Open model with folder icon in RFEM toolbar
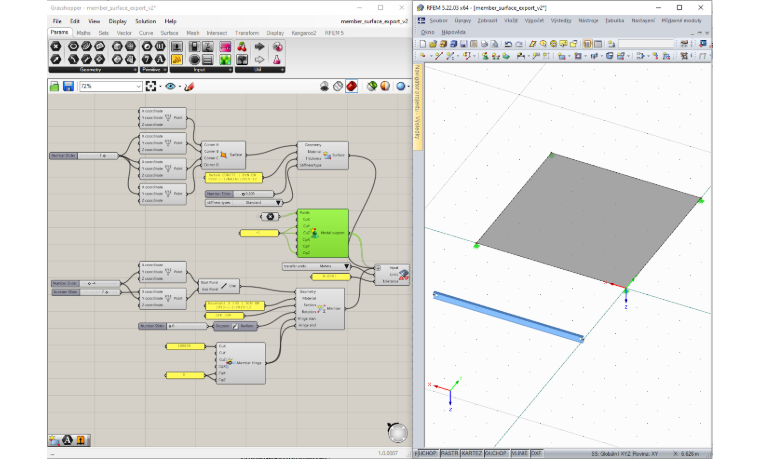This screenshot has width=760, height=459. pyautogui.click(x=433, y=44)
